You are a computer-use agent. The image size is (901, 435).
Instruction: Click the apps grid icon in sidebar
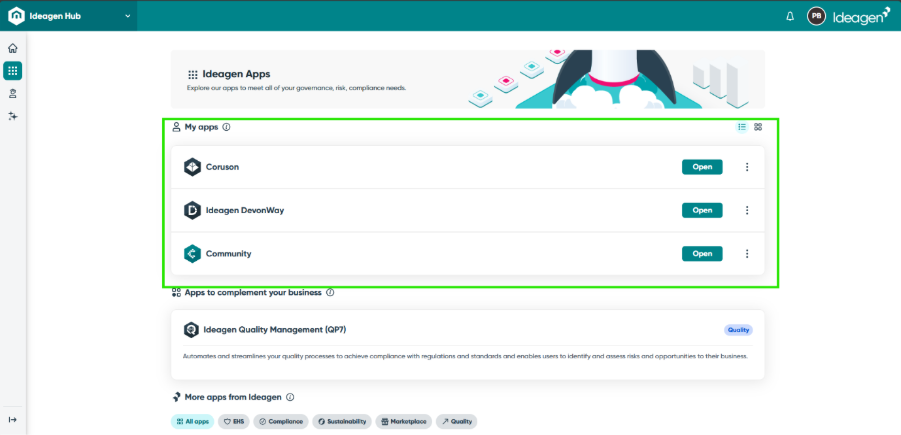pyautogui.click(x=13, y=70)
